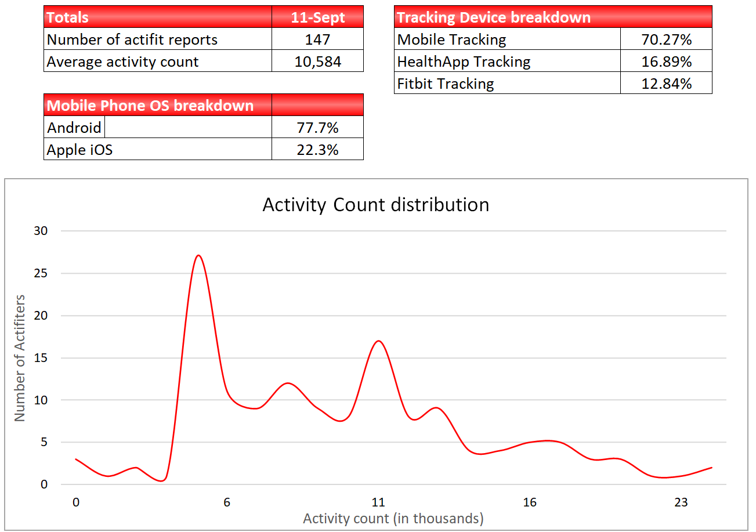The width and height of the screenshot is (756, 532).
Task: Click the 11-Sept column header
Action: (x=317, y=17)
